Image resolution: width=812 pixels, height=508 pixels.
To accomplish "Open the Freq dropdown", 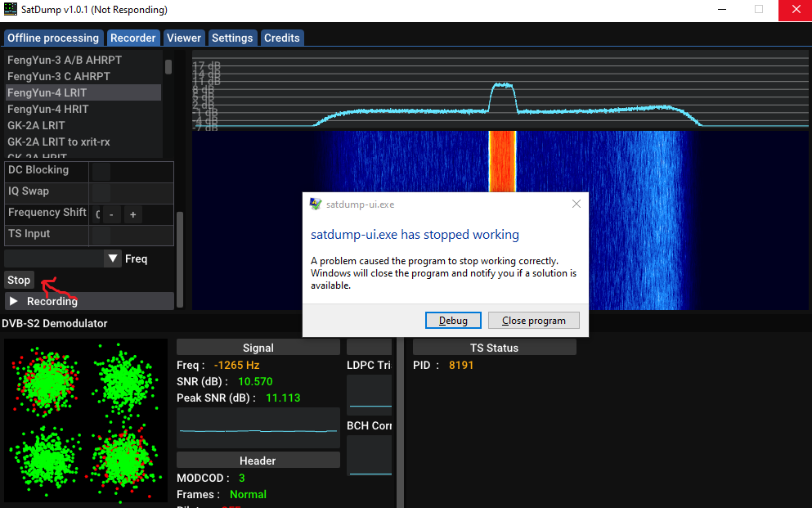I will coord(111,258).
